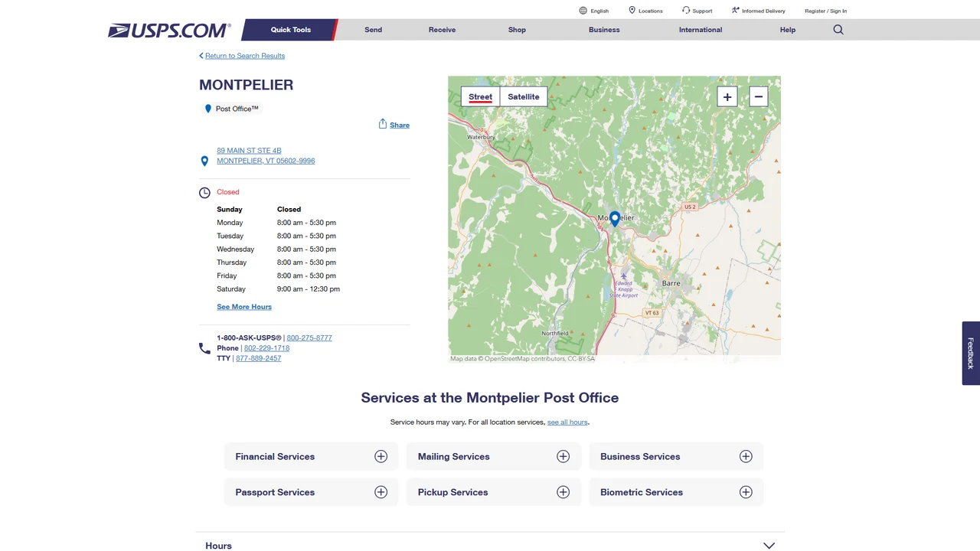Click Return to Search Results link
Screen dimensions: 980x551
point(242,56)
